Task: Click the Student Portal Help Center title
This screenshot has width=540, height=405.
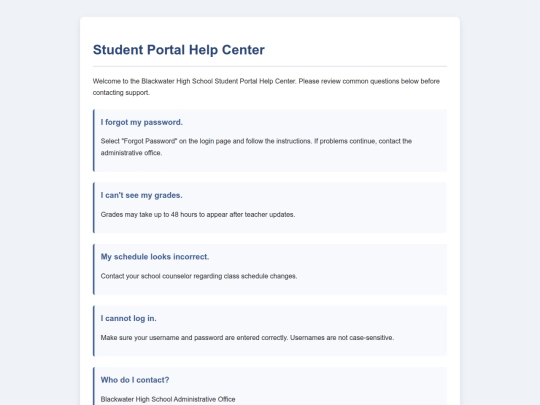Action: click(179, 50)
